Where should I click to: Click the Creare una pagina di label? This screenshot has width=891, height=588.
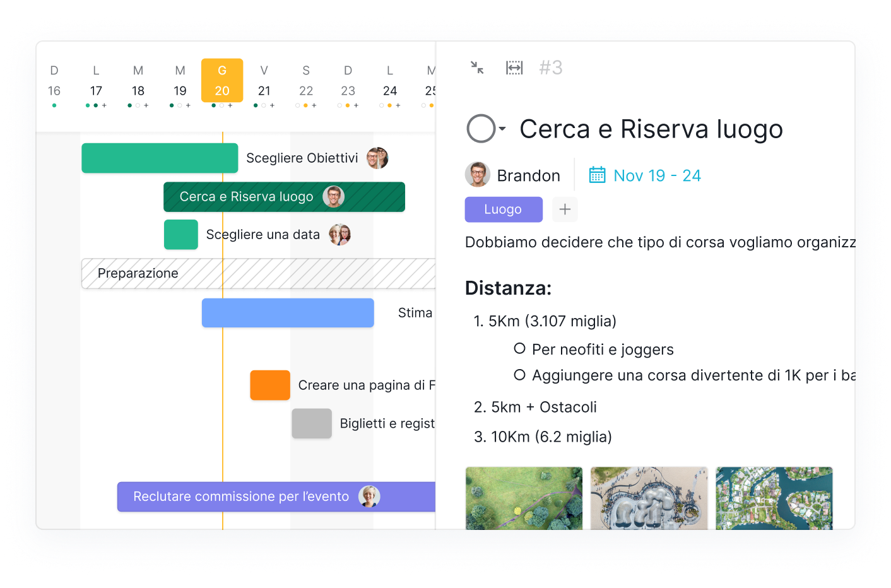(367, 385)
